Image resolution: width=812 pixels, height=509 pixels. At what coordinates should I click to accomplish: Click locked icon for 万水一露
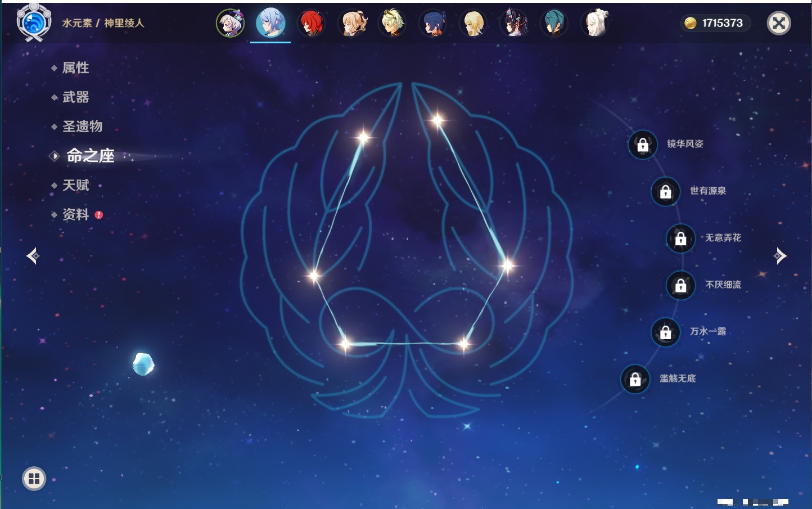pos(665,332)
